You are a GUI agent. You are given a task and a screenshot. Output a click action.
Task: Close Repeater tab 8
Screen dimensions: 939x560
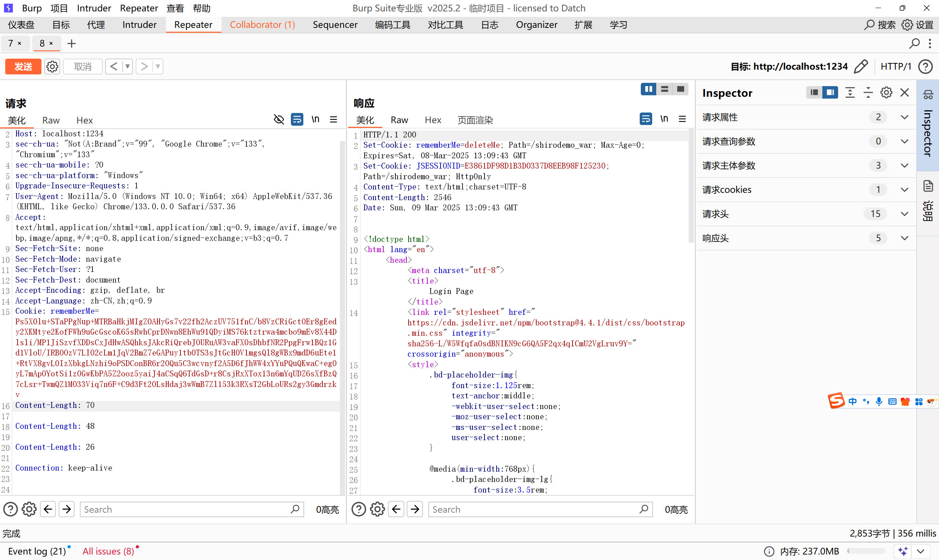tap(51, 43)
